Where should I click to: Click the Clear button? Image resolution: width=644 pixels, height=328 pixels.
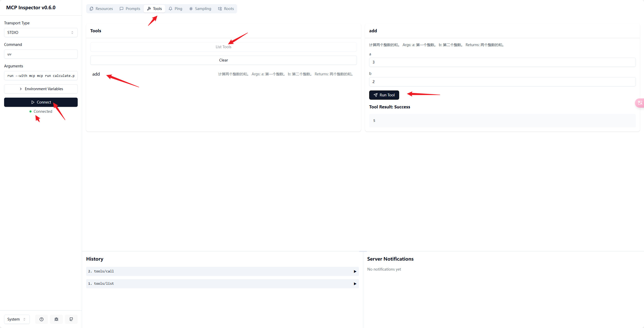tap(223, 60)
